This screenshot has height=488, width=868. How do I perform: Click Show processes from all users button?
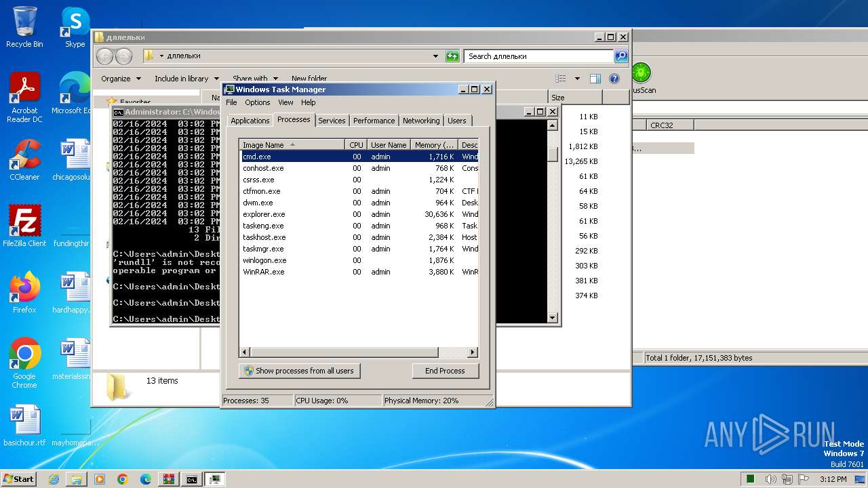tap(299, 371)
